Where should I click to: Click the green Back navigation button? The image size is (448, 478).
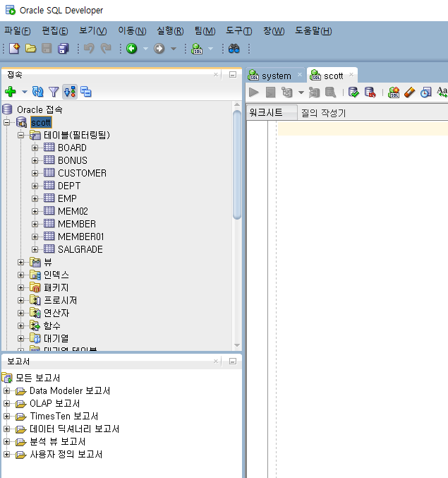tap(131, 49)
